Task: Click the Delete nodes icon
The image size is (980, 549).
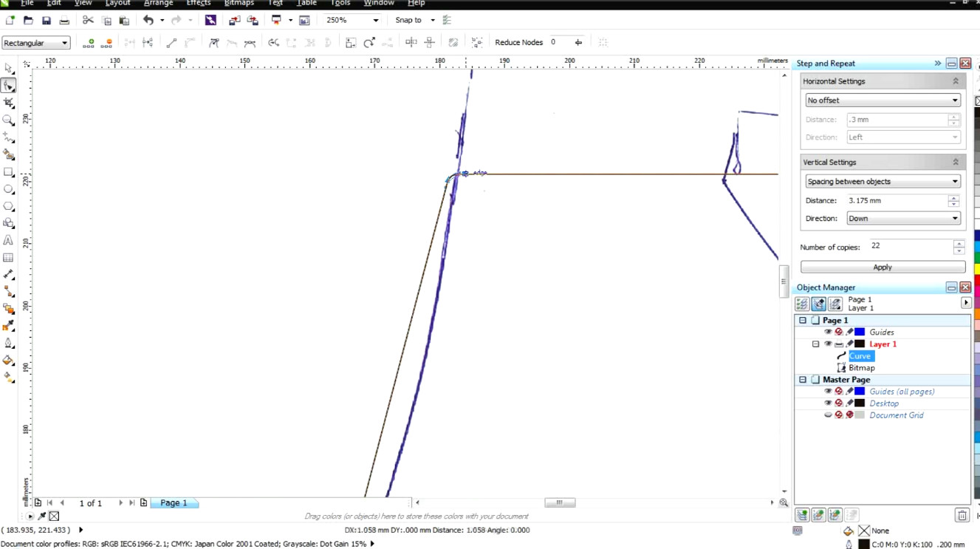Action: [106, 43]
